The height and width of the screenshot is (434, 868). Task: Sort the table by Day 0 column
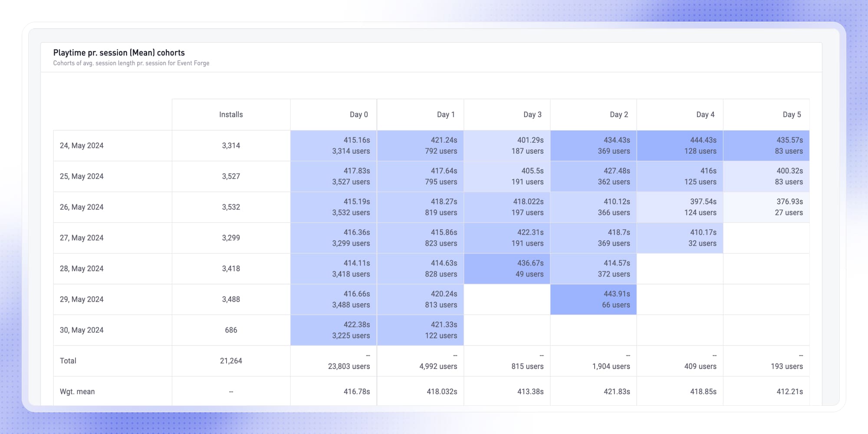coord(358,114)
